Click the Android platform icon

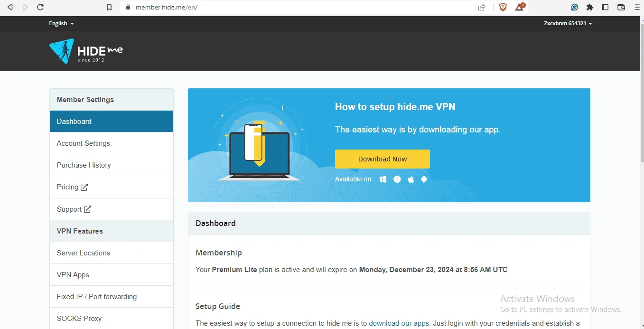click(x=424, y=179)
